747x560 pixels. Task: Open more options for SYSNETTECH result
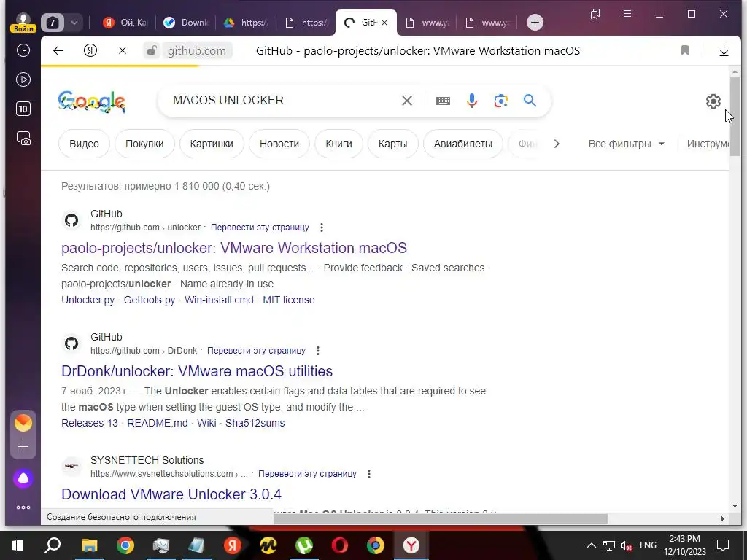point(368,474)
